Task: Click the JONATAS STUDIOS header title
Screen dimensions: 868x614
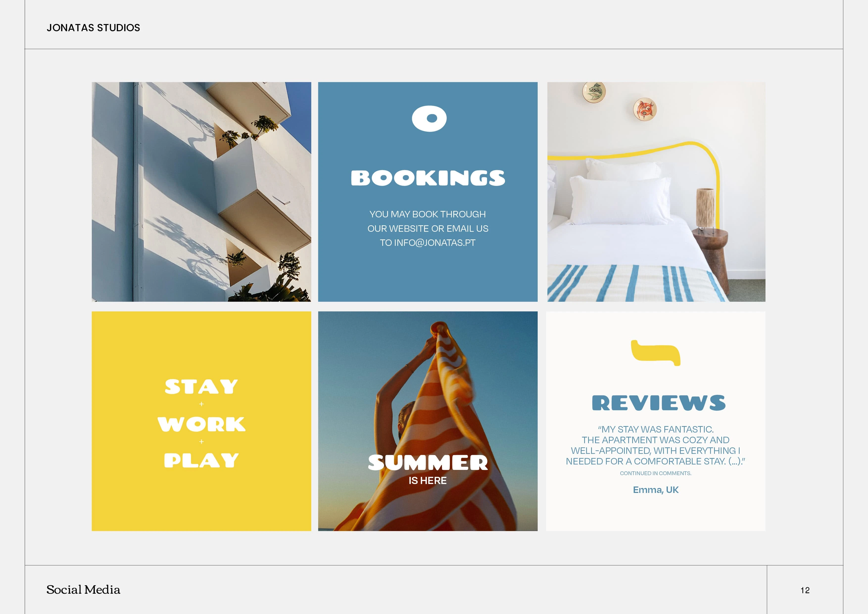Action: [x=93, y=28]
